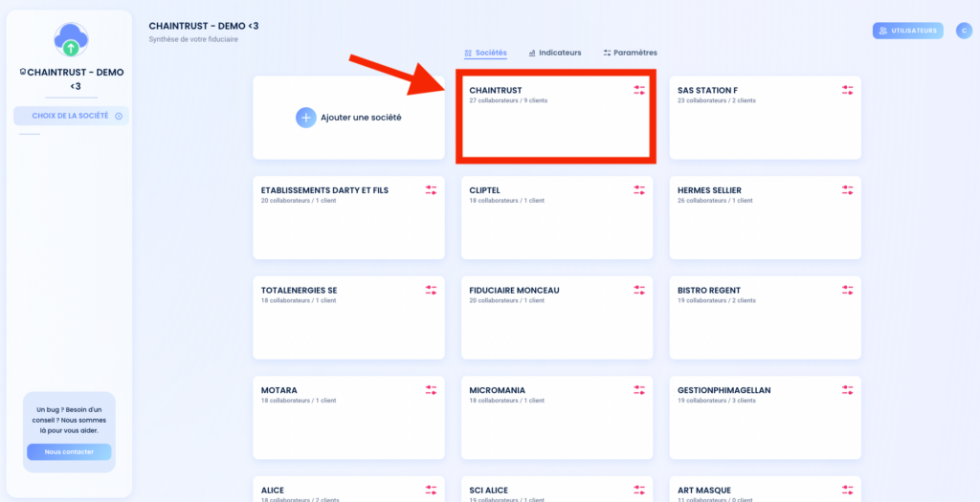Click the ART MASQUE company name
Screen dimensions: 980x502
[704, 491]
